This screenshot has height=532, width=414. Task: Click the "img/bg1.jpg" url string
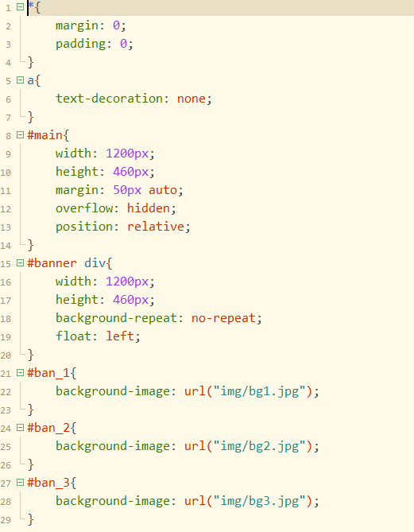259,391
